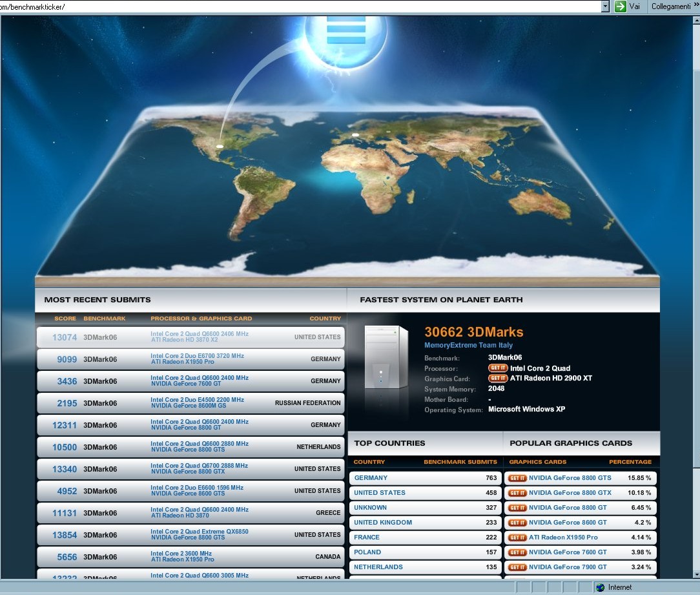Viewport: 700px width, 595px height.
Task: Open the address bar dropdown arrow
Action: (x=605, y=6)
